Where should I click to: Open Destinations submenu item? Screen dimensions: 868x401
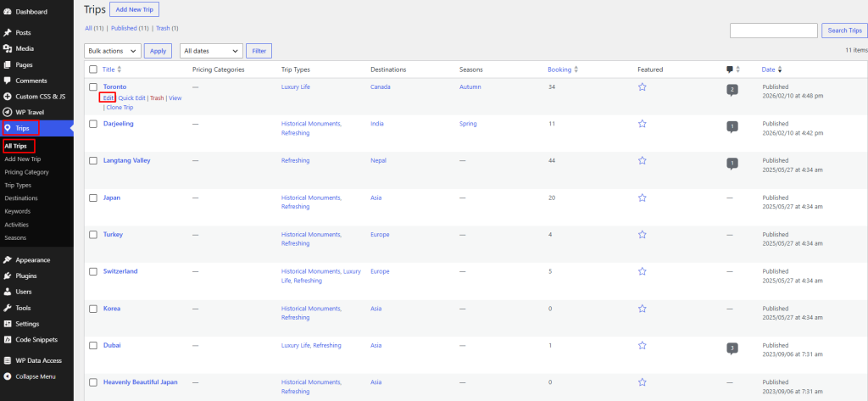(x=21, y=198)
